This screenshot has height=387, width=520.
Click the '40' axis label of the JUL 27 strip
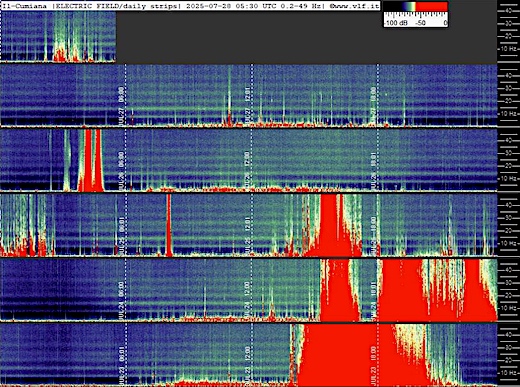[x=508, y=76]
